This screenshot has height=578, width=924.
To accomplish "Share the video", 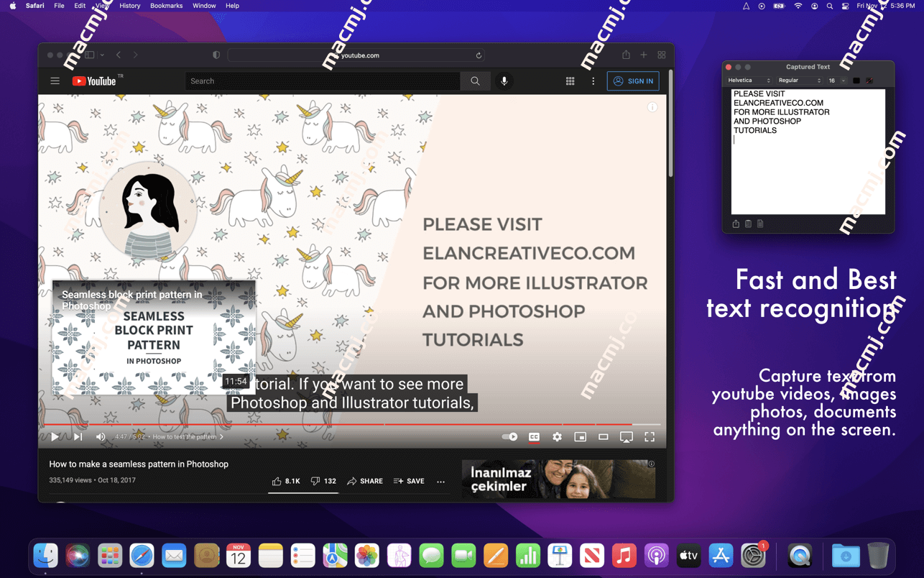I will 365,481.
